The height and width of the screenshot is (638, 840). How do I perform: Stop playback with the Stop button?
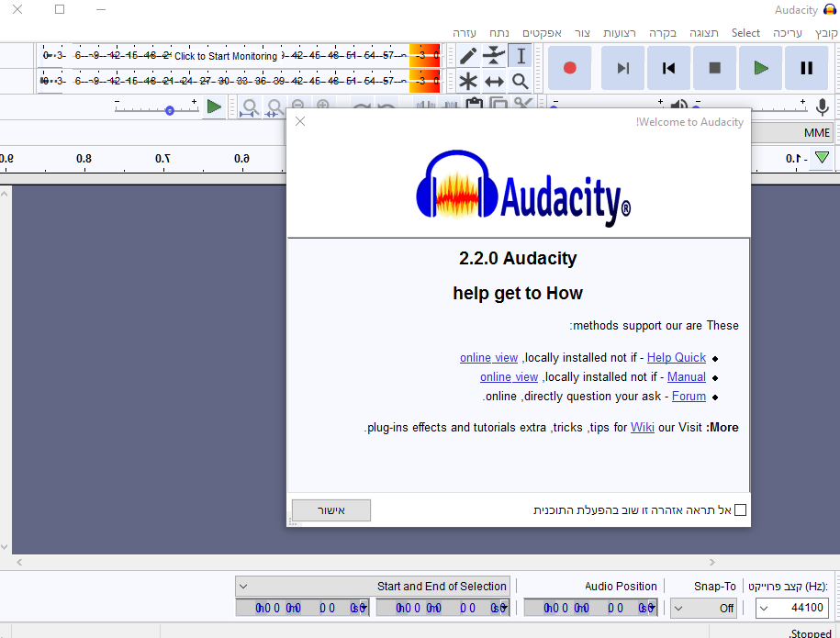coord(714,68)
